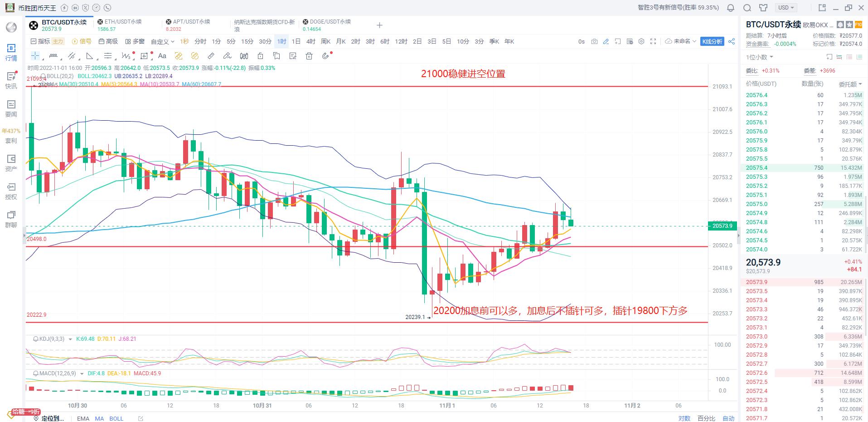Expand the 自定义 timeframe dropdown
Viewport: 868px width, 422px height.
click(x=163, y=42)
